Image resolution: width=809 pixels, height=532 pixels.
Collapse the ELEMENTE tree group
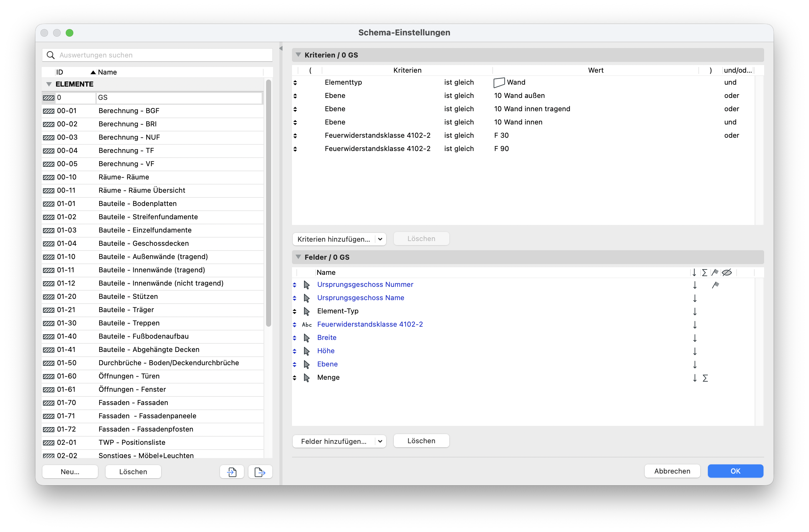pos(49,84)
